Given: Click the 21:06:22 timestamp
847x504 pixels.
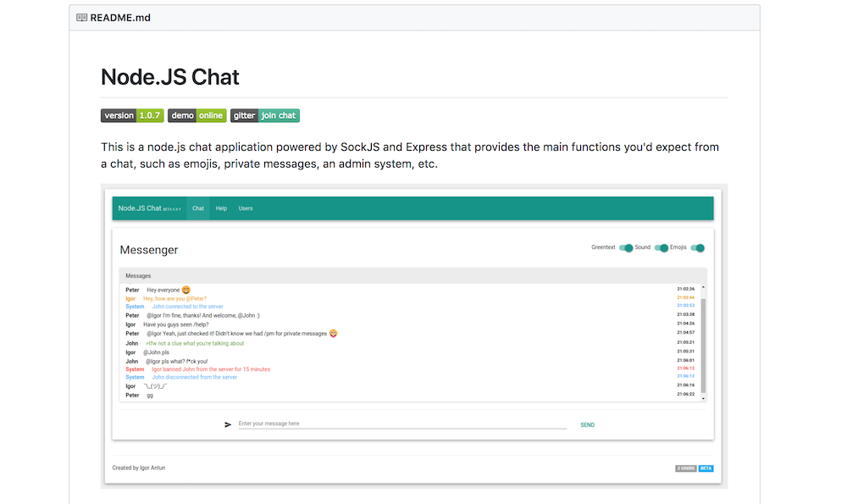Looking at the screenshot, I should click(x=686, y=395).
